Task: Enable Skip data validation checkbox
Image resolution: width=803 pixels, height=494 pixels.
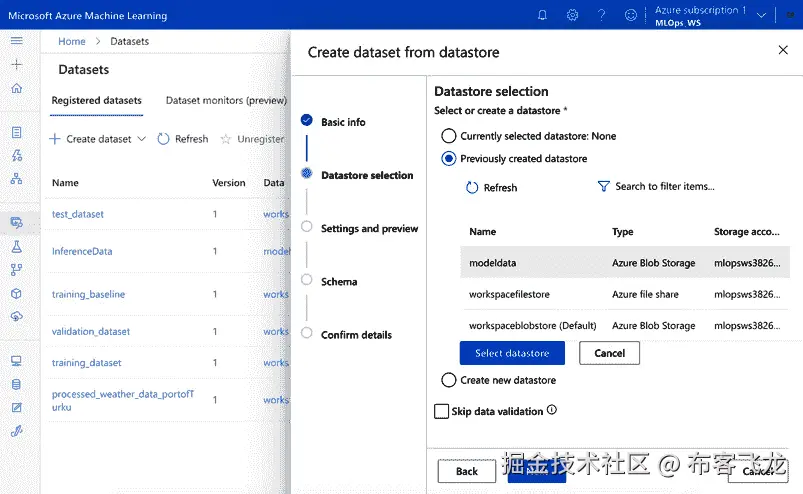Action: (441, 411)
